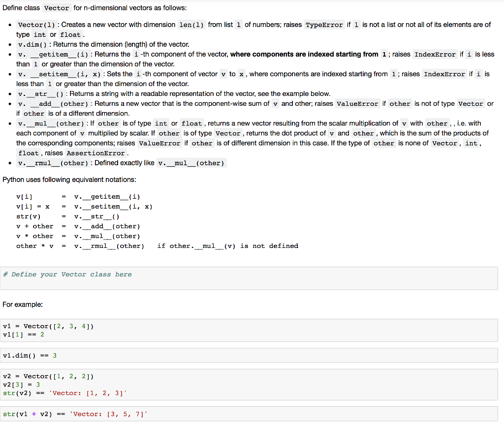Screen dimensions: 504x424
Task: Click the 'v.__setitem__(i, x)' bullet text
Action: pyautogui.click(x=59, y=74)
